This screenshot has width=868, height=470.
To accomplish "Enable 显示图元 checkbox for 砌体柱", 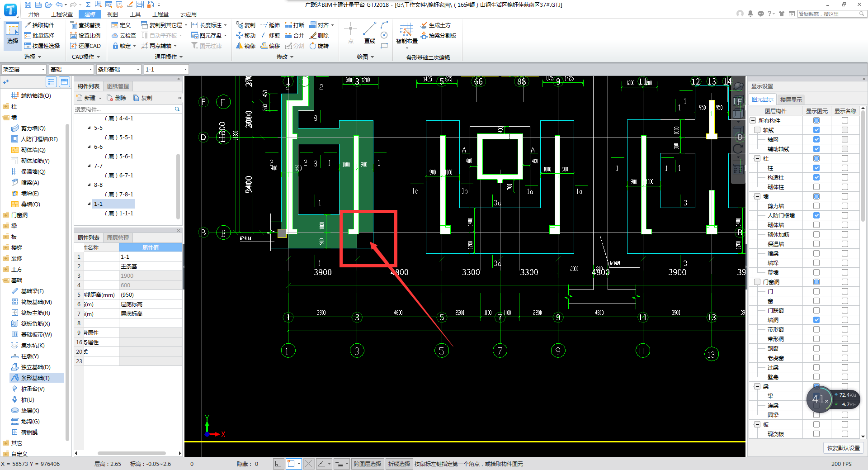I will [x=816, y=187].
